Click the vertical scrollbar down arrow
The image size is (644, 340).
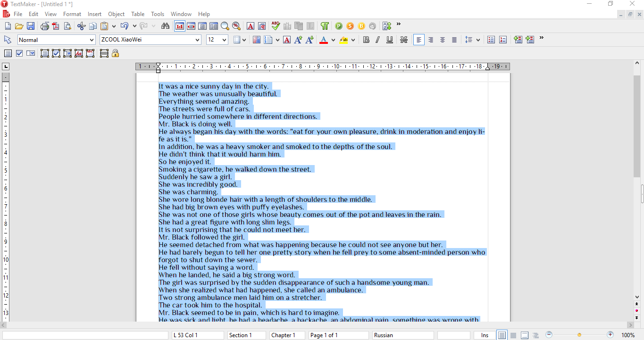tap(637, 297)
